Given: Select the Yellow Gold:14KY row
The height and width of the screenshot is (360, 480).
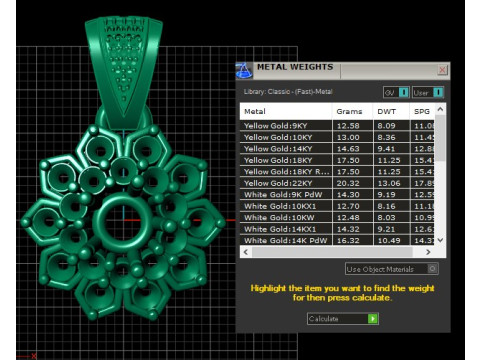Looking at the screenshot, I should [x=337, y=149].
